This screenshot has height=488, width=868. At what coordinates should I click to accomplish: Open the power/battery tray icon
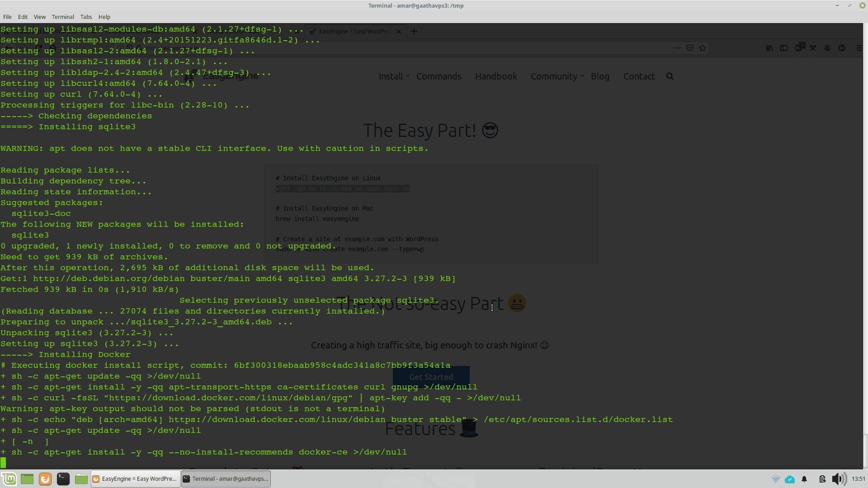click(822, 479)
